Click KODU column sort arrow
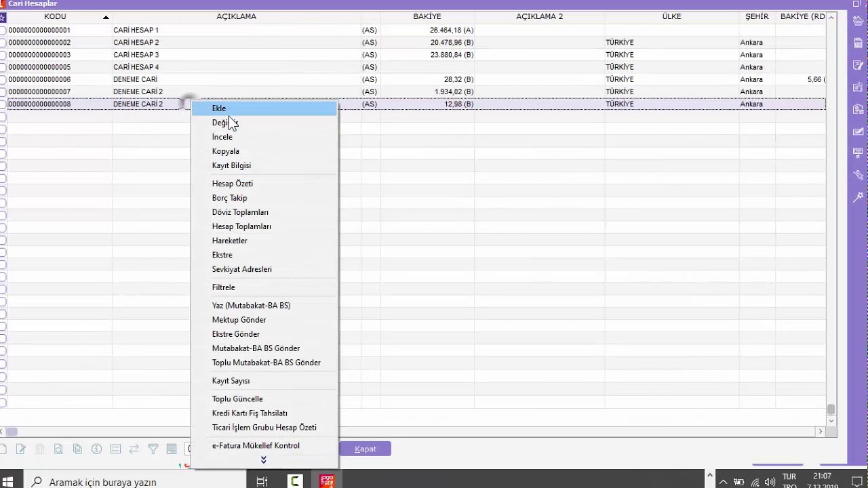The width and height of the screenshot is (868, 488). pos(106,17)
